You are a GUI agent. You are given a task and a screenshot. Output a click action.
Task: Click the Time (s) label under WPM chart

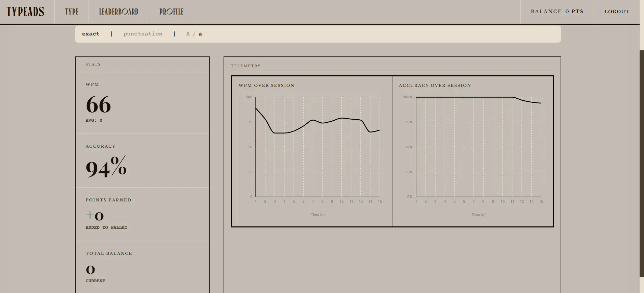coord(317,215)
